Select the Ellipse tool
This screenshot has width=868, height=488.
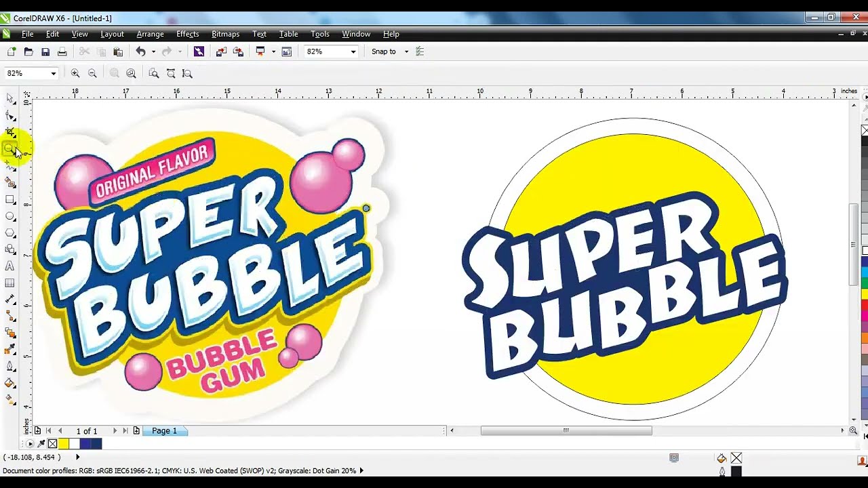[x=10, y=216]
